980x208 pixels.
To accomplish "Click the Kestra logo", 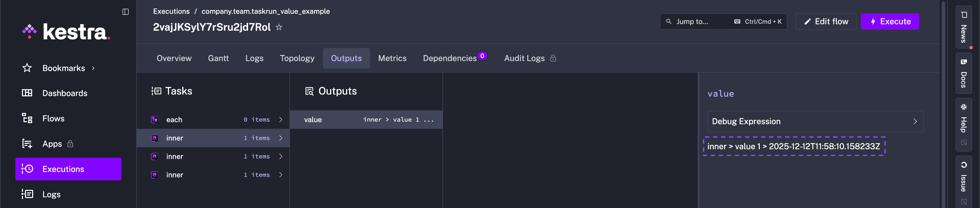I will [66, 32].
